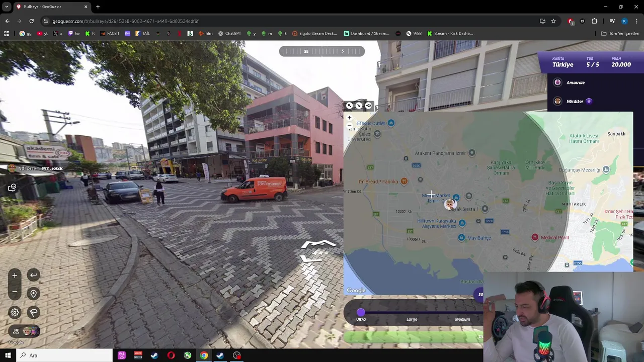Reload the GeoGuessr page
644x362 pixels.
click(31, 21)
